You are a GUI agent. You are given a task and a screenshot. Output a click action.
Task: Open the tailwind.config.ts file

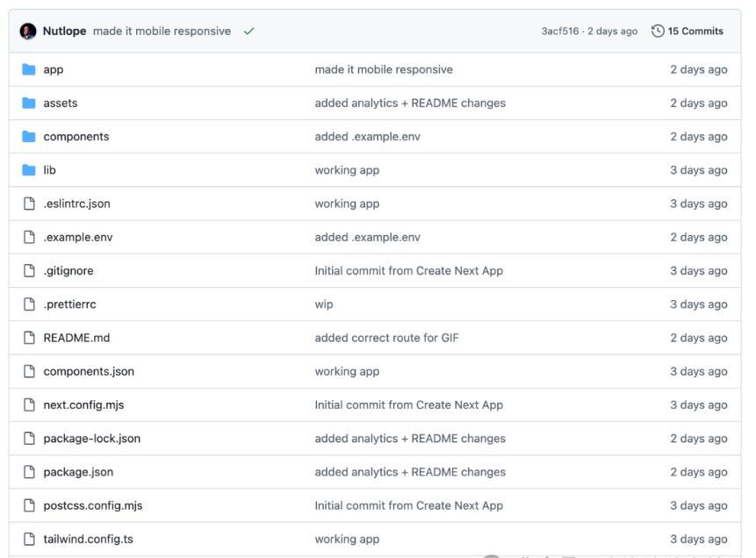point(88,539)
